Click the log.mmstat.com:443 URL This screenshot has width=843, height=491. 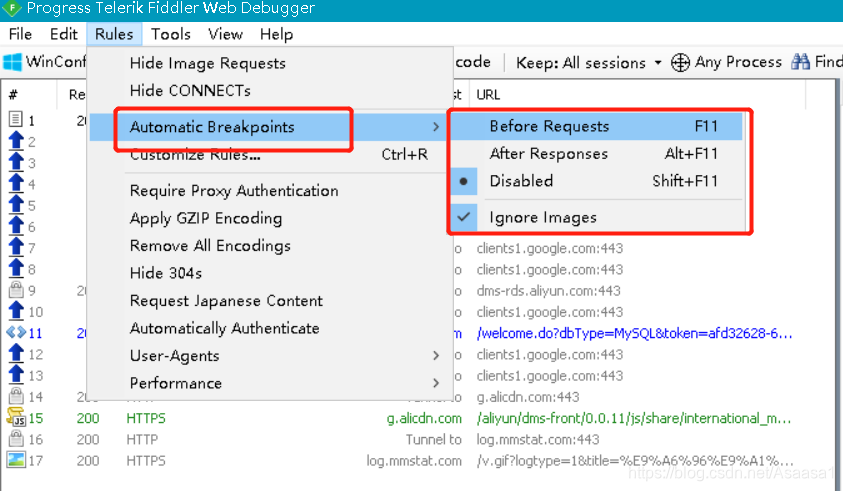point(538,439)
